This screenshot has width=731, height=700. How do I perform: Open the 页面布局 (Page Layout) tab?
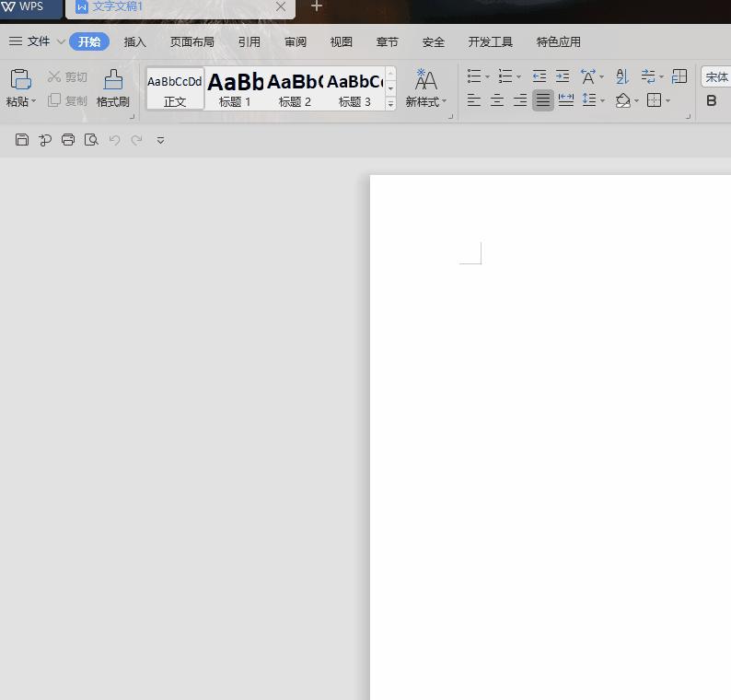pos(191,41)
